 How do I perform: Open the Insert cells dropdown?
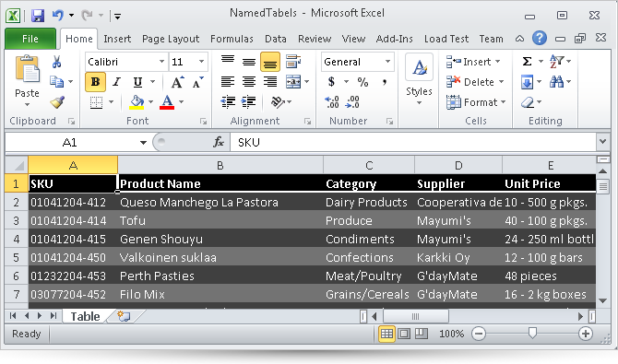point(498,62)
